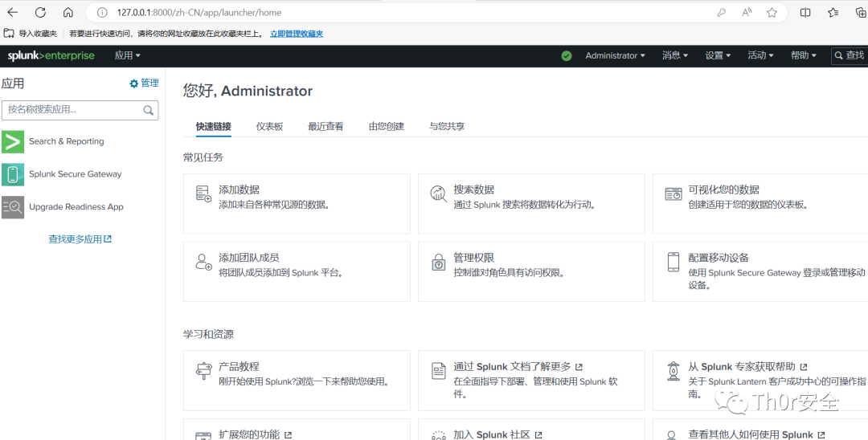Click the 产品教程 signpost icon
The image size is (868, 440).
click(203, 370)
